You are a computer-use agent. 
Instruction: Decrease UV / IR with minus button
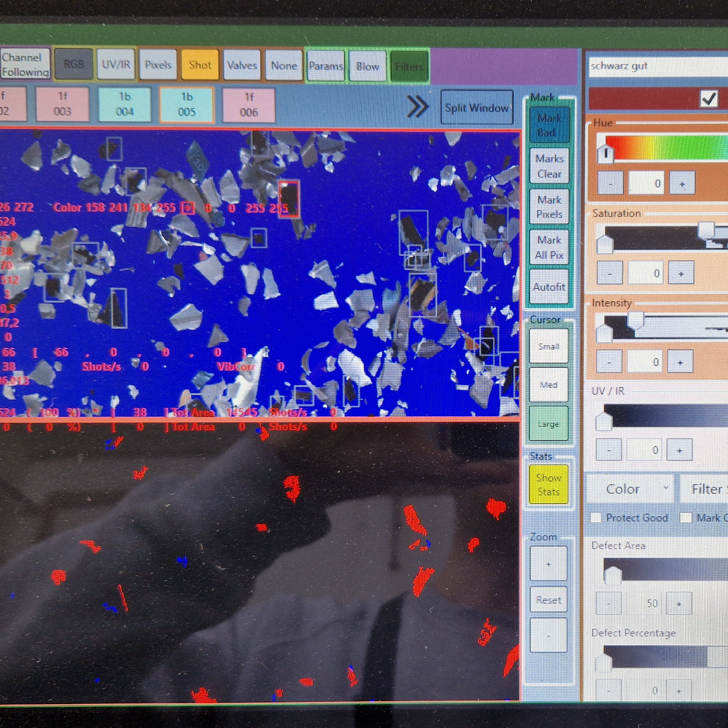point(608,450)
